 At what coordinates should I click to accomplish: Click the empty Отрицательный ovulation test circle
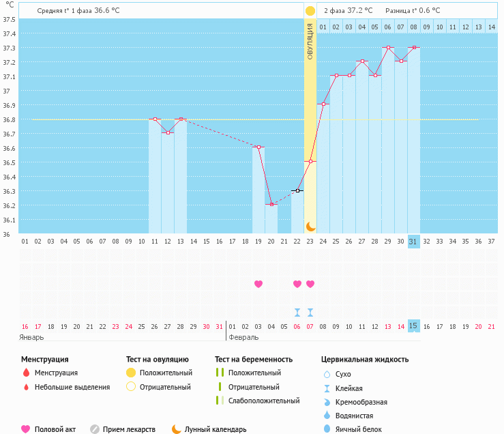tap(131, 386)
